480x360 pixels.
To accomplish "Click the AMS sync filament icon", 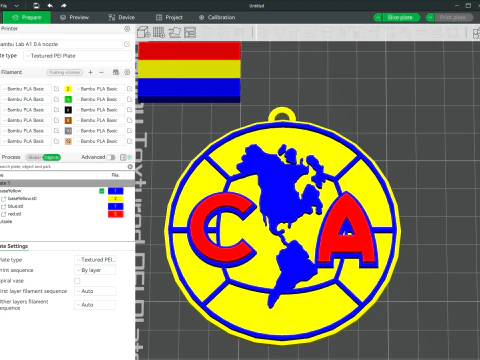I will [x=116, y=72].
